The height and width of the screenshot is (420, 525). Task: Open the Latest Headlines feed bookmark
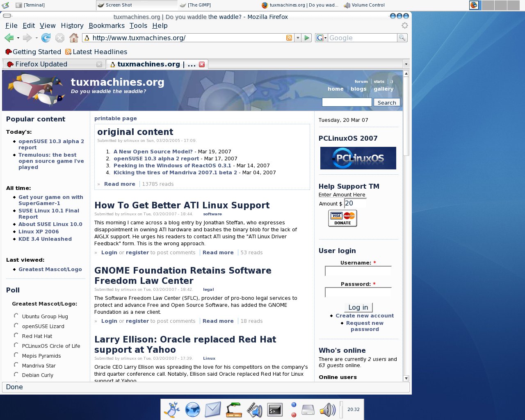[x=96, y=52]
